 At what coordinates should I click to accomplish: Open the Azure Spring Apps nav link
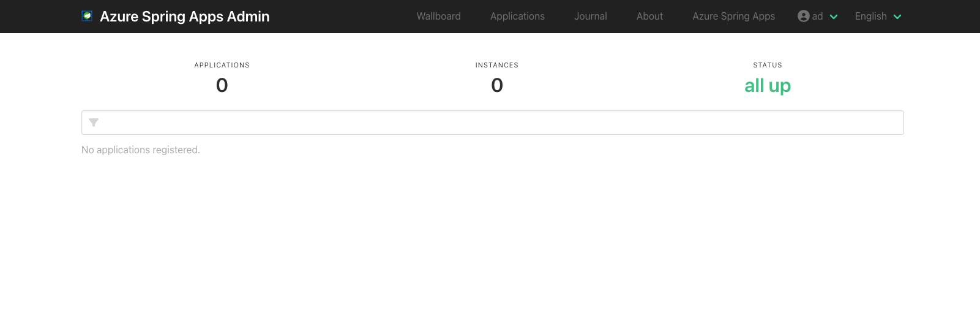point(734,16)
